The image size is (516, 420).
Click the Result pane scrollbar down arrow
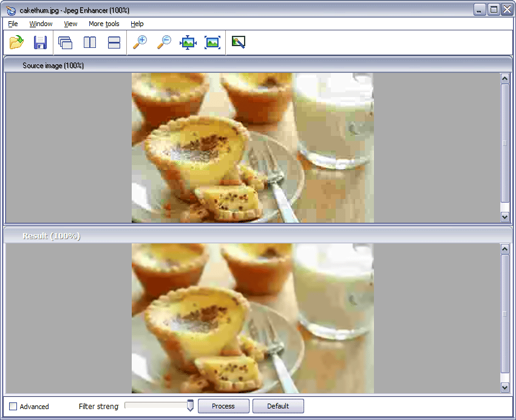coord(505,387)
